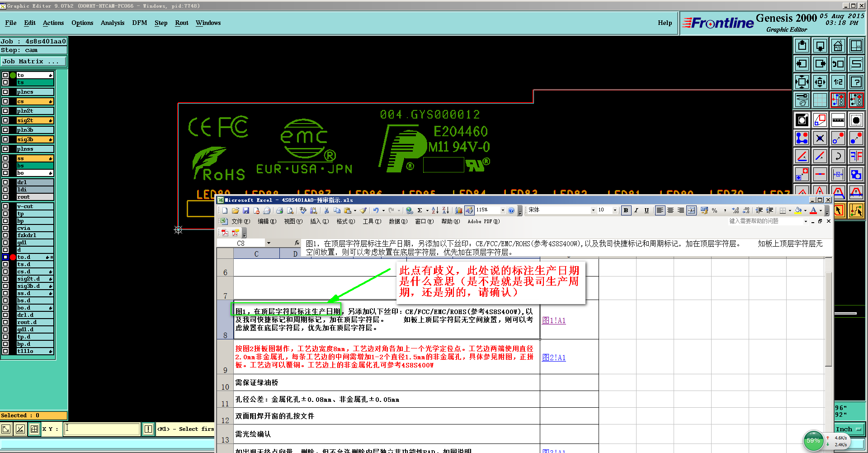Click the Excel Cut scissors icon
868x453 pixels.
[x=326, y=210]
